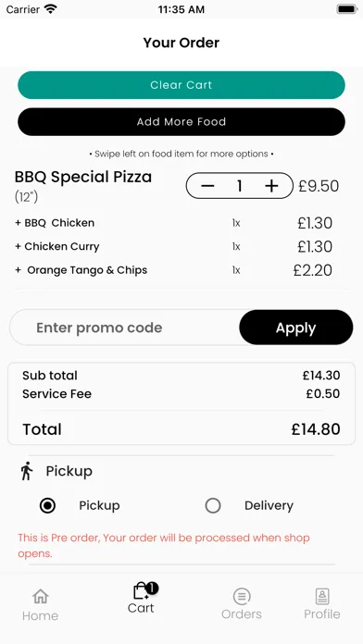Viewport: 363px width, 644px height.
Task: Select the Pickup radio option
Action: point(47,505)
